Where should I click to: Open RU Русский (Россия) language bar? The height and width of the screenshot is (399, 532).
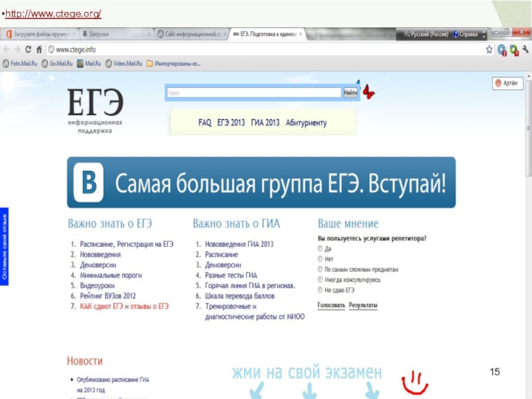pyautogui.click(x=426, y=35)
